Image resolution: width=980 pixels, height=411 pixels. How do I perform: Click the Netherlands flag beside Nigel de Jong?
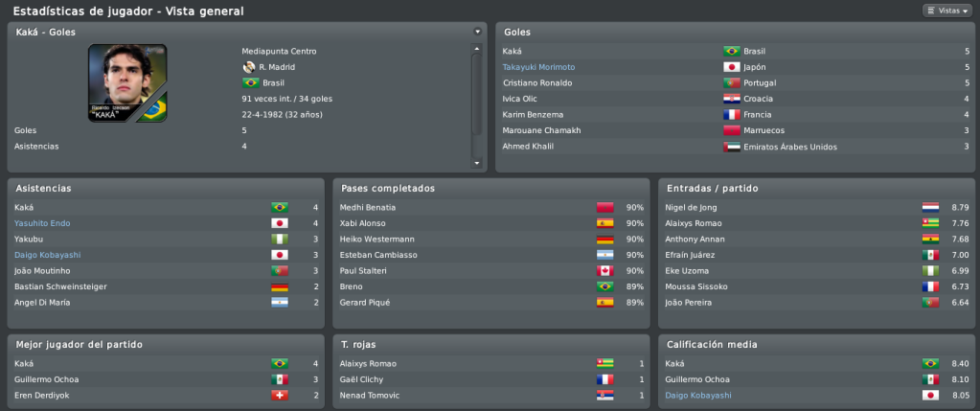[930, 207]
